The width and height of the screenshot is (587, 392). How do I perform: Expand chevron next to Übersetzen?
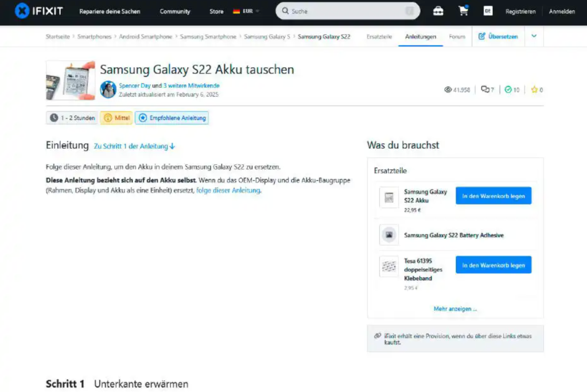point(534,36)
